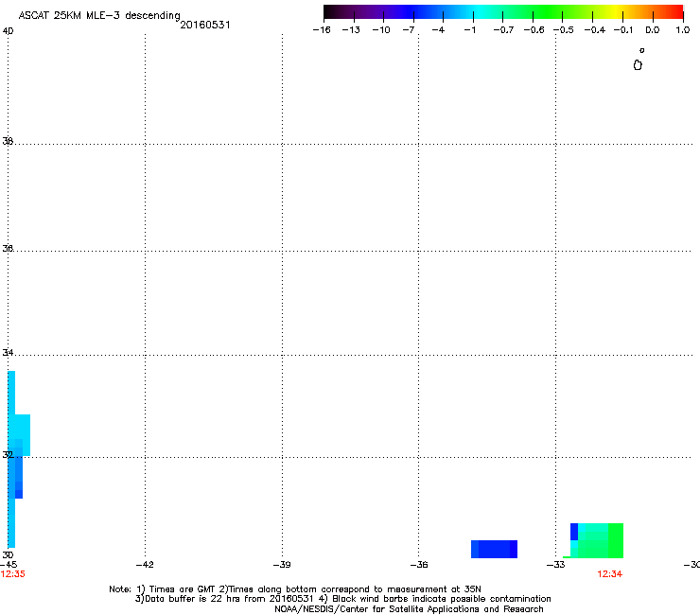The image size is (700, 615).
Task: Click the -0.7 color scale label
Action: click(x=503, y=30)
